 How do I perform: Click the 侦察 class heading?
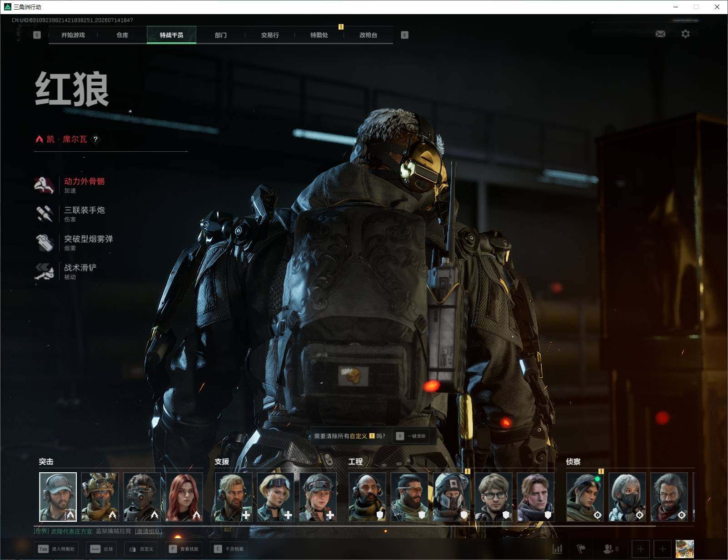click(x=573, y=461)
